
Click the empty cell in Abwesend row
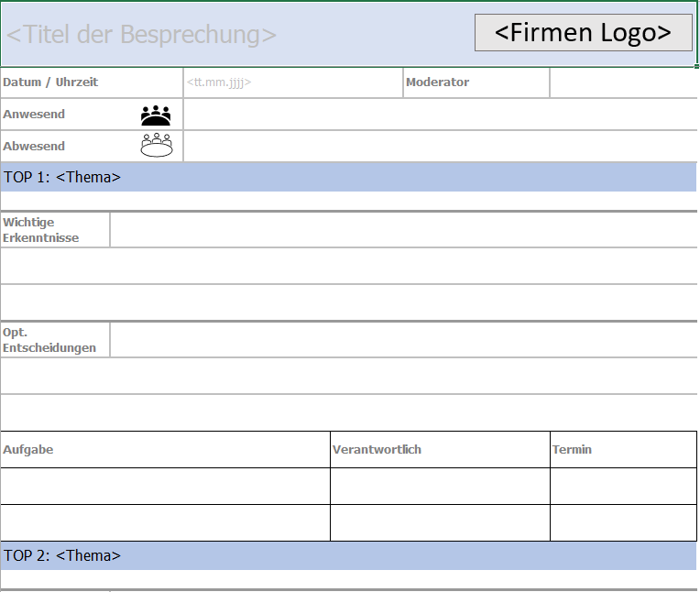coord(440,147)
